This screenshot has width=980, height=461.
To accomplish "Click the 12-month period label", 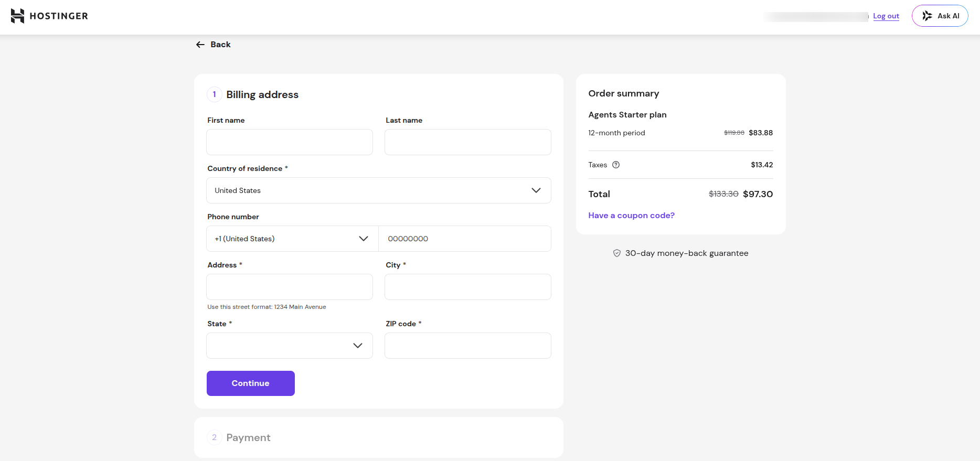I will 617,133.
